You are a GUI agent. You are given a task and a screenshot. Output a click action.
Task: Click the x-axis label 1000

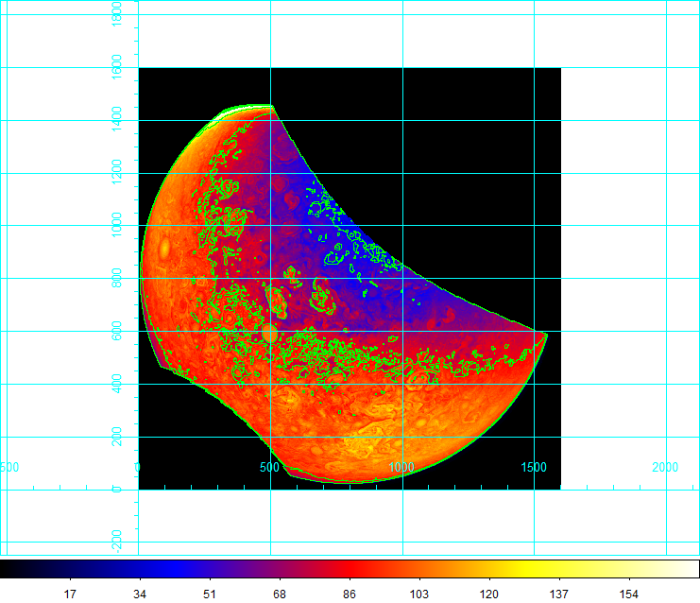402,467
